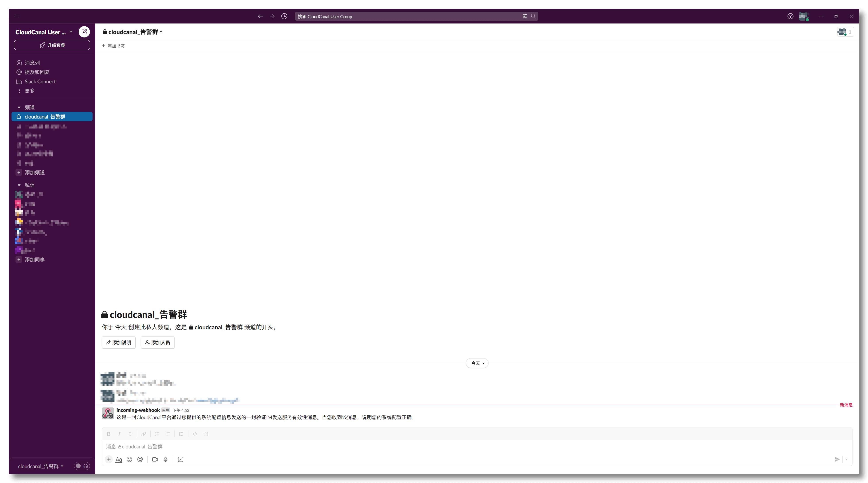Viewport: 868px width, 483px height.
Task: Toggle italic formatting in composer
Action: 119,434
